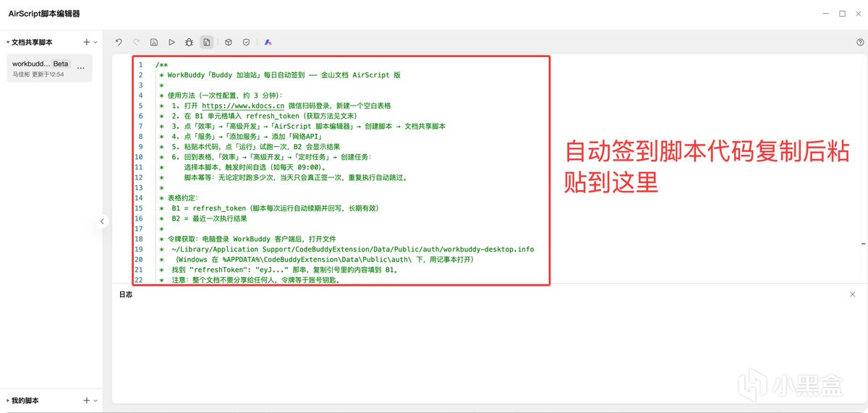The height and width of the screenshot is (413, 868).
Task: Expand dropdown arrow next to shared script plus
Action: pyautogui.click(x=95, y=43)
